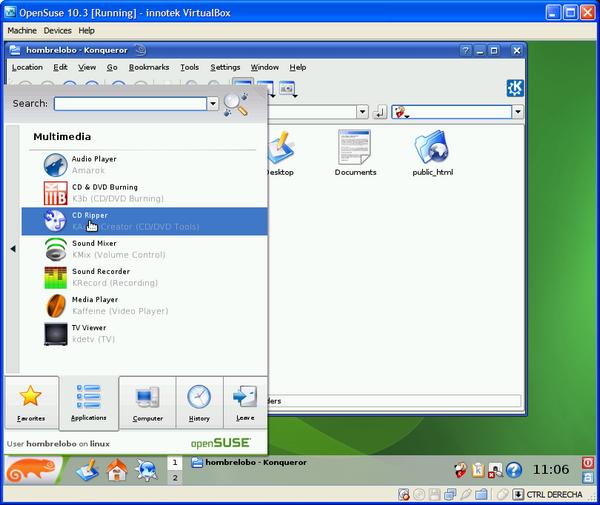Click into the Kickoff Search input field
Screen dimensions: 600x505
click(130, 104)
